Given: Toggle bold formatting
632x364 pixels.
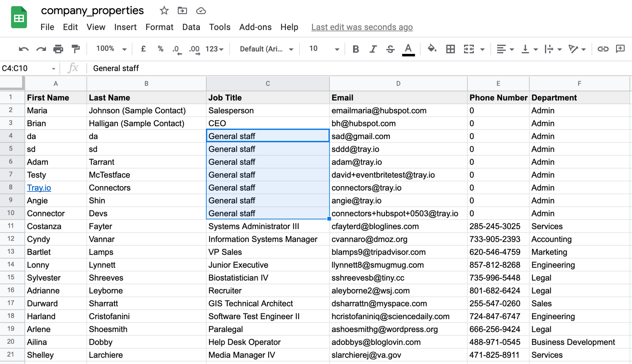Looking at the screenshot, I should click(355, 49).
